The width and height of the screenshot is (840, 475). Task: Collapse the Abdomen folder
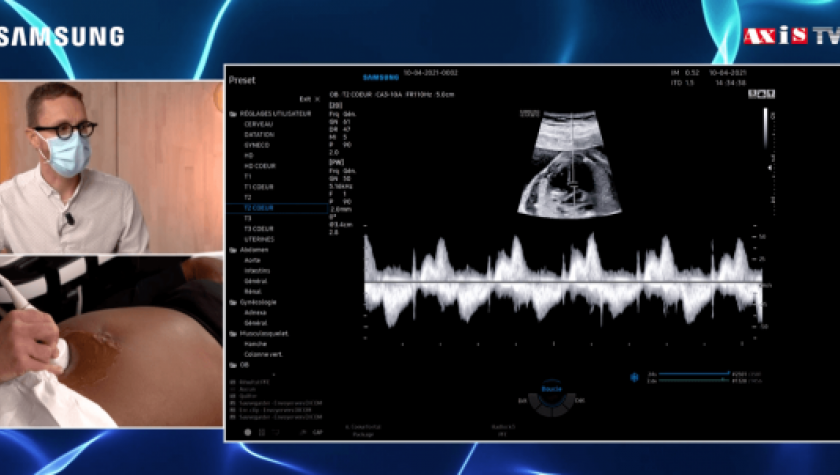(254, 250)
